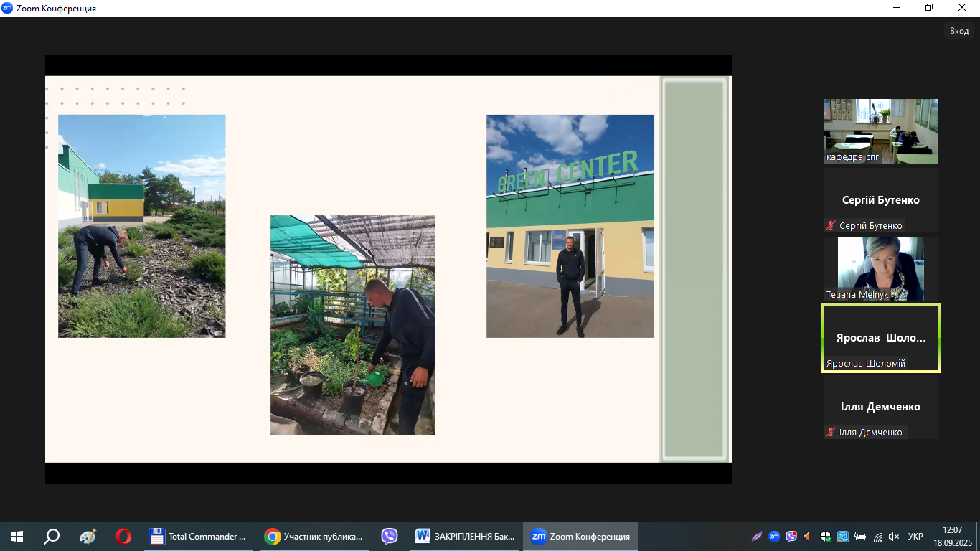Click the orange speaker tray icon

point(808,537)
